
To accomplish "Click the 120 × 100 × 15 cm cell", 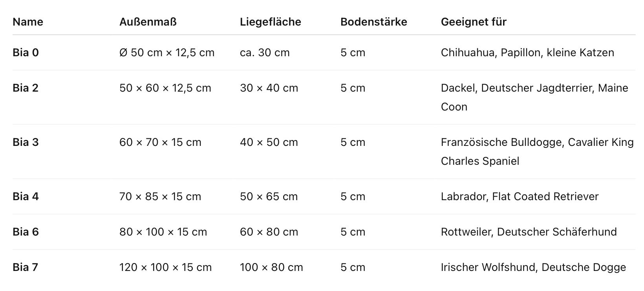I will coord(165,267).
